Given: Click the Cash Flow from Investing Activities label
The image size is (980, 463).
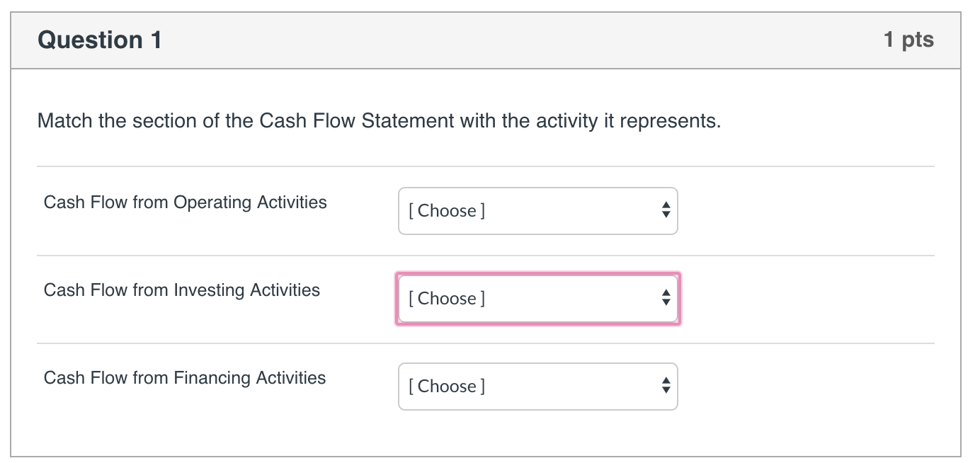Looking at the screenshot, I should tap(182, 290).
